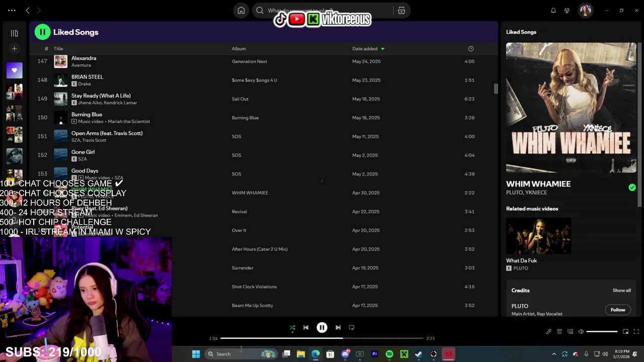Sort by the duration clock icon
The image size is (644, 362).
pos(471,49)
